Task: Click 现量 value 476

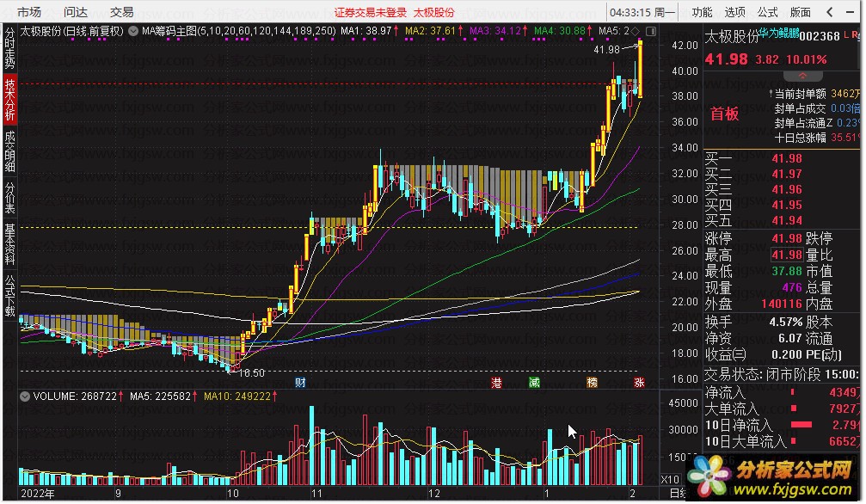Action: [792, 288]
